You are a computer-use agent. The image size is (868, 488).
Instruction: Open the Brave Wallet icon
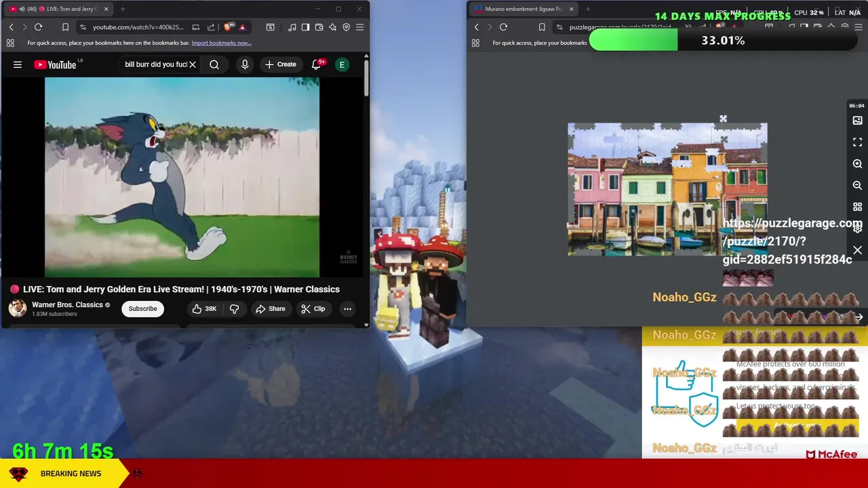click(x=319, y=27)
